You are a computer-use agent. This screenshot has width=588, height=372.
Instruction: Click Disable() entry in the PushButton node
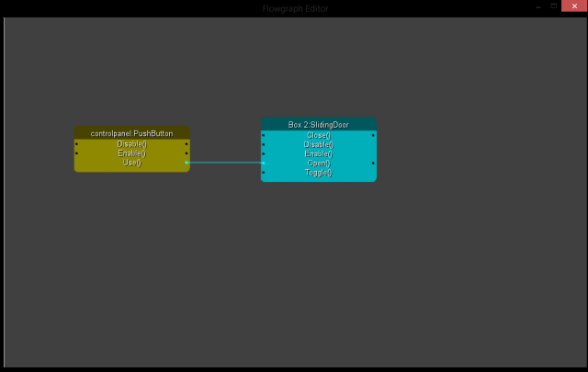coord(131,144)
